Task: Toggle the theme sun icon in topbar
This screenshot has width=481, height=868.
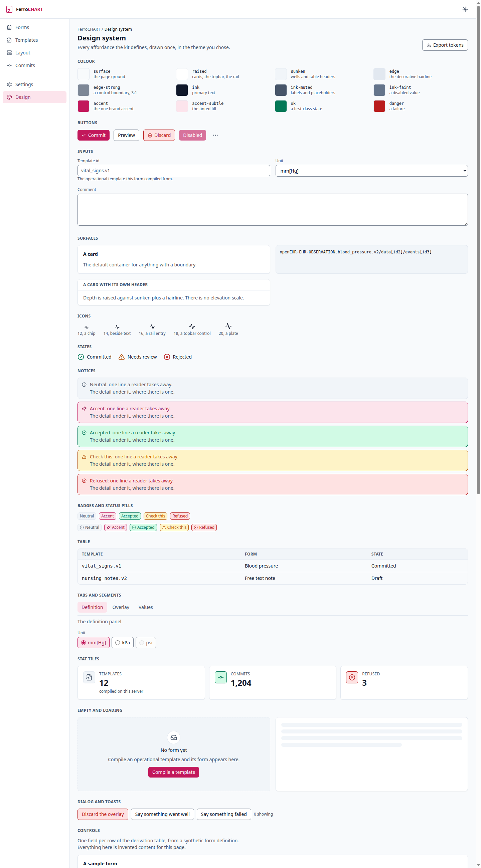Action: point(465,9)
